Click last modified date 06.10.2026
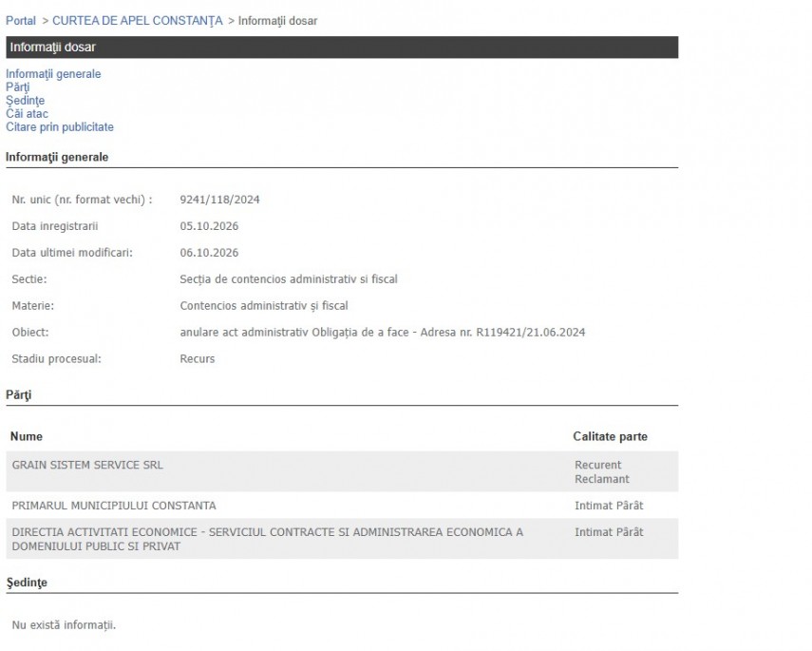The width and height of the screenshot is (812, 651). 209,253
